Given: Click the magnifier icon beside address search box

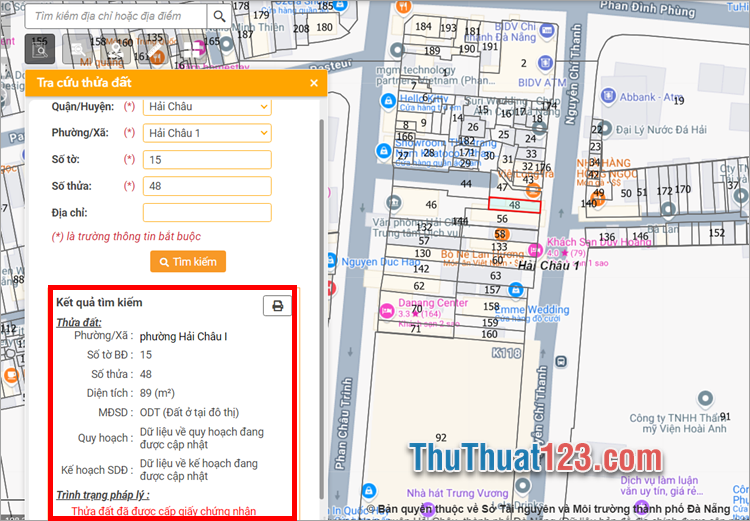Looking at the screenshot, I should pos(220,16).
